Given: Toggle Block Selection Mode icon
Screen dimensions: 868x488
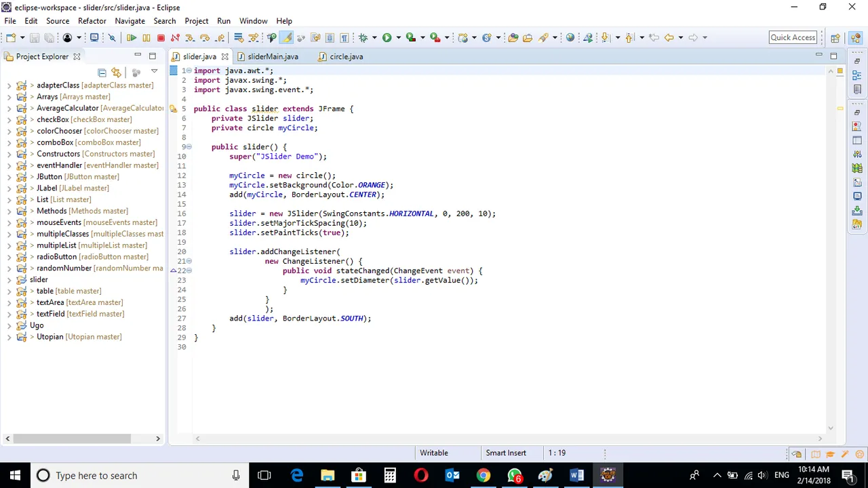Looking at the screenshot, I should pos(330,38).
